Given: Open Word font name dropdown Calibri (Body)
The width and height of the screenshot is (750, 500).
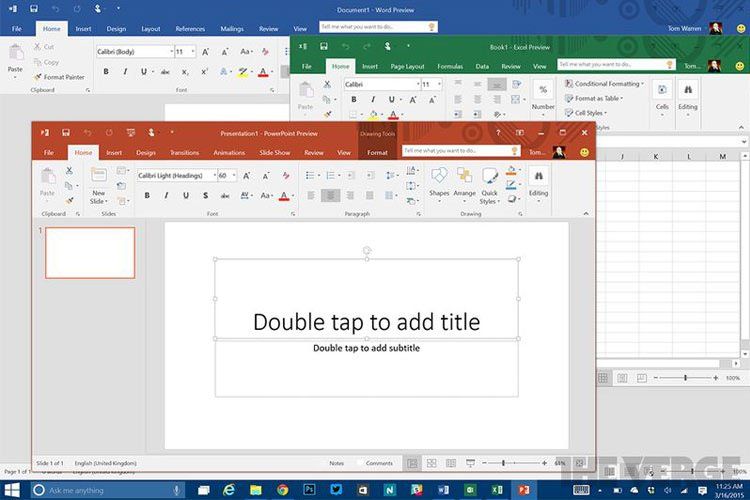Looking at the screenshot, I should 171,52.
